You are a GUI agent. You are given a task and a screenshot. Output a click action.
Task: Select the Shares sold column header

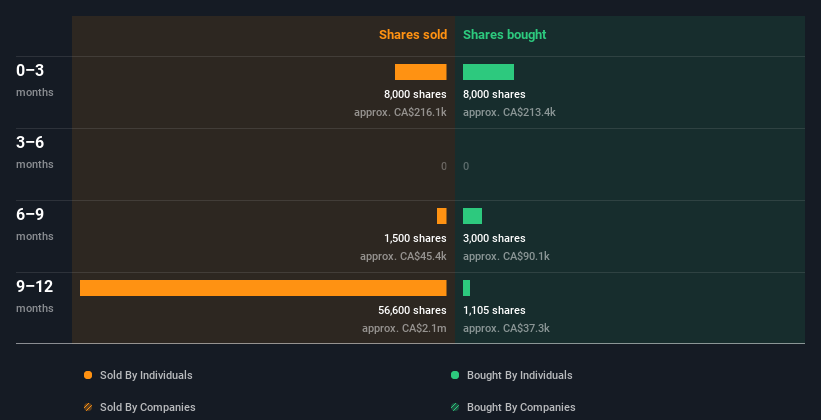point(413,35)
